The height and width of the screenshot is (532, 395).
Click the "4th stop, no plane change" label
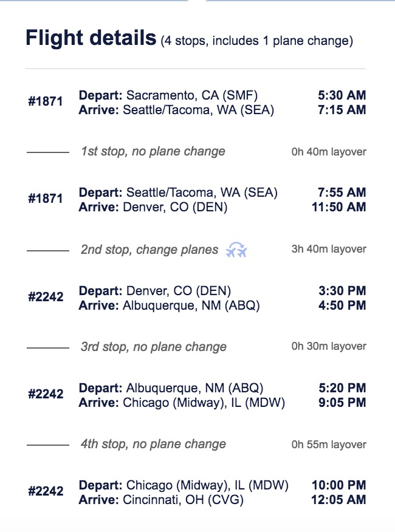click(154, 445)
